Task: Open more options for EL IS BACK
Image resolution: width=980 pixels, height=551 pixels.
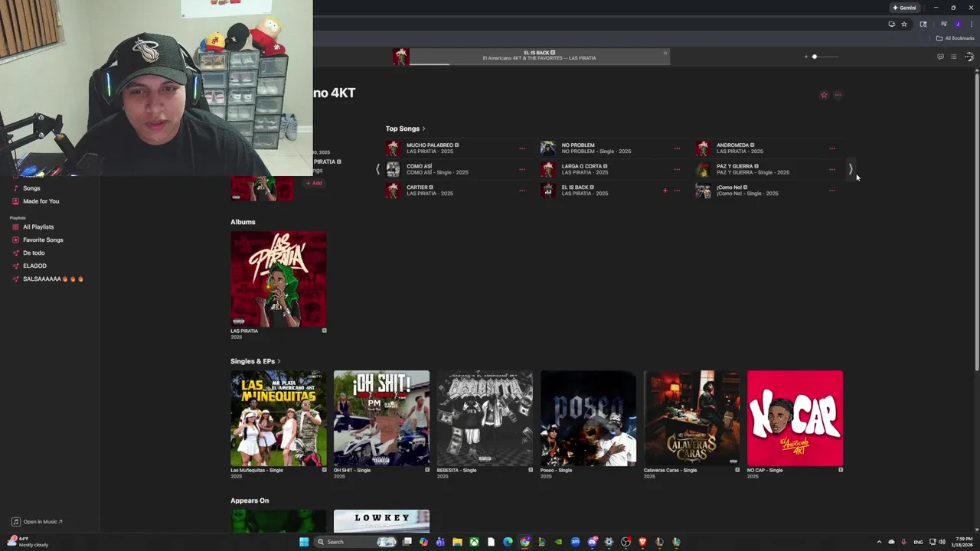Action: (677, 191)
